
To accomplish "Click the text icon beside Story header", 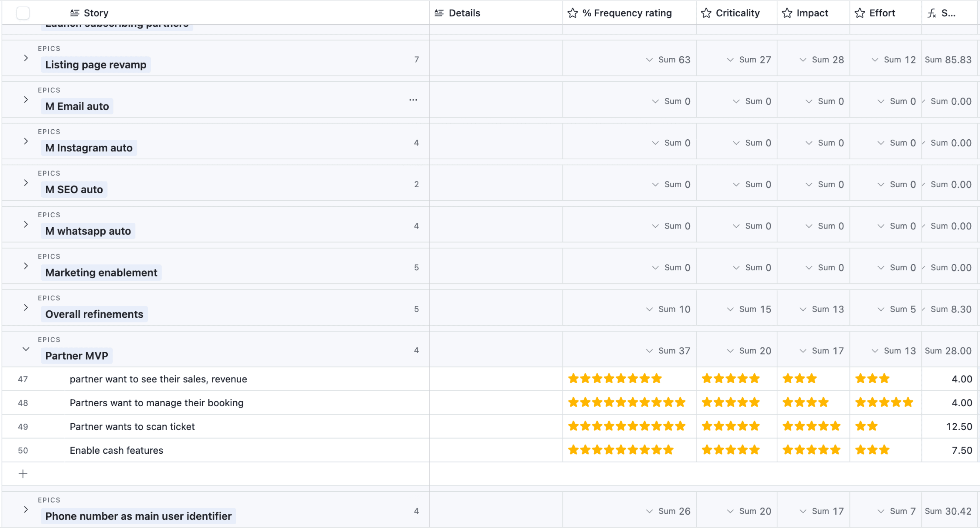I will (x=75, y=13).
